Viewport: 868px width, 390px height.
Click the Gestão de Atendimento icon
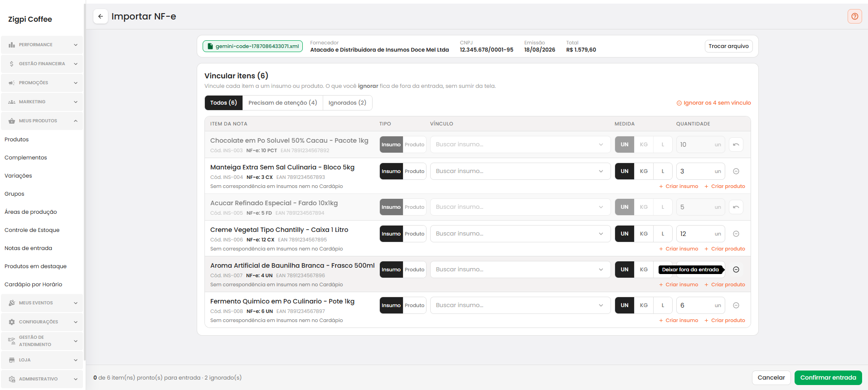(x=12, y=341)
